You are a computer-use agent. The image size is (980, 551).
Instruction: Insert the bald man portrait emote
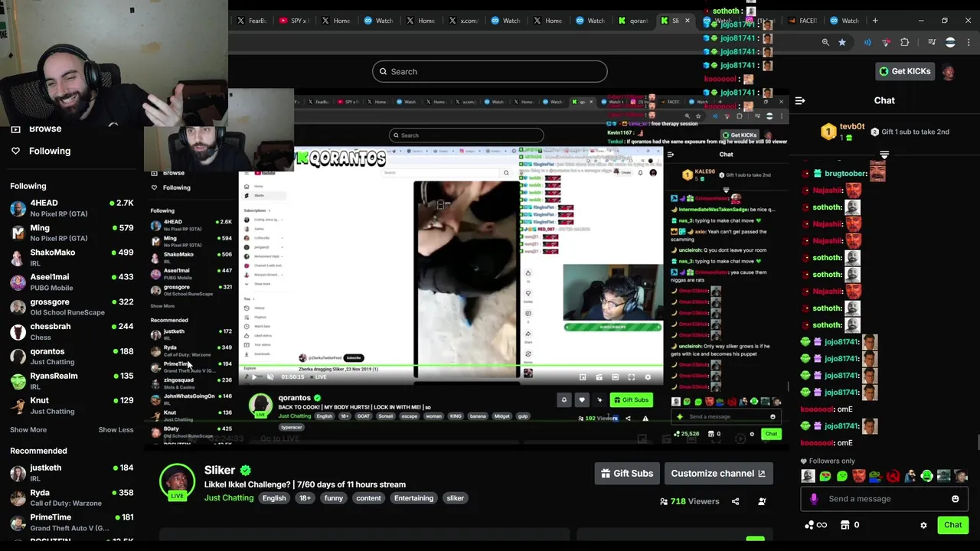pos(808,477)
